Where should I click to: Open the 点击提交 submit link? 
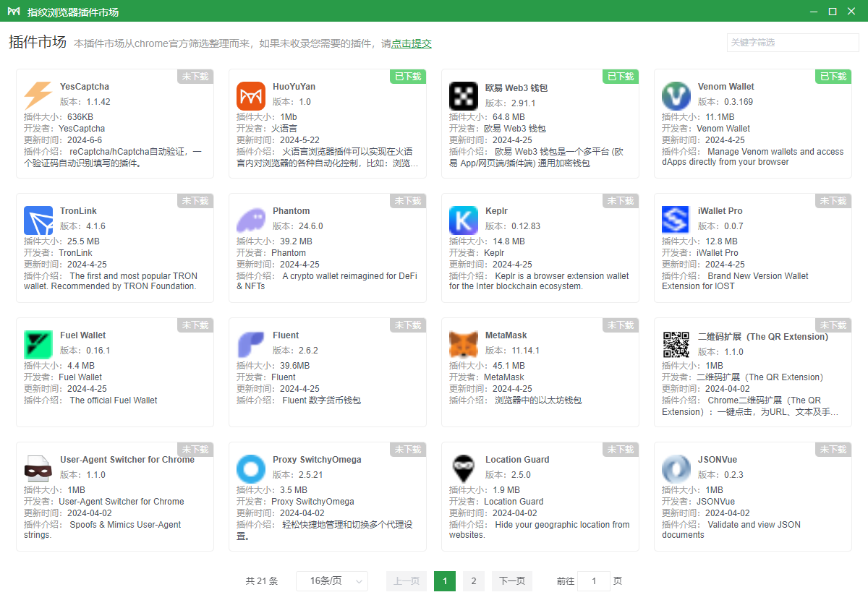pyautogui.click(x=412, y=43)
